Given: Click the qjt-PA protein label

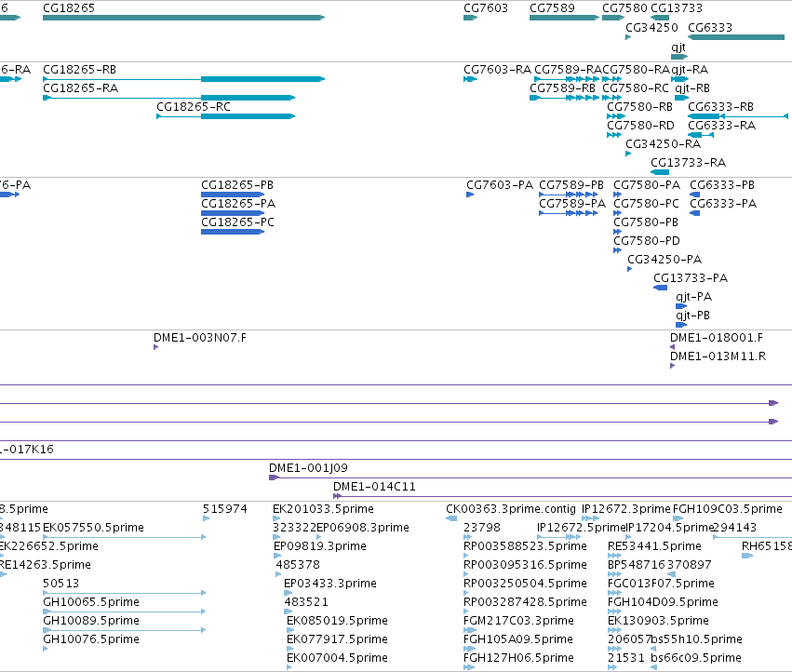Looking at the screenshot, I should [694, 297].
